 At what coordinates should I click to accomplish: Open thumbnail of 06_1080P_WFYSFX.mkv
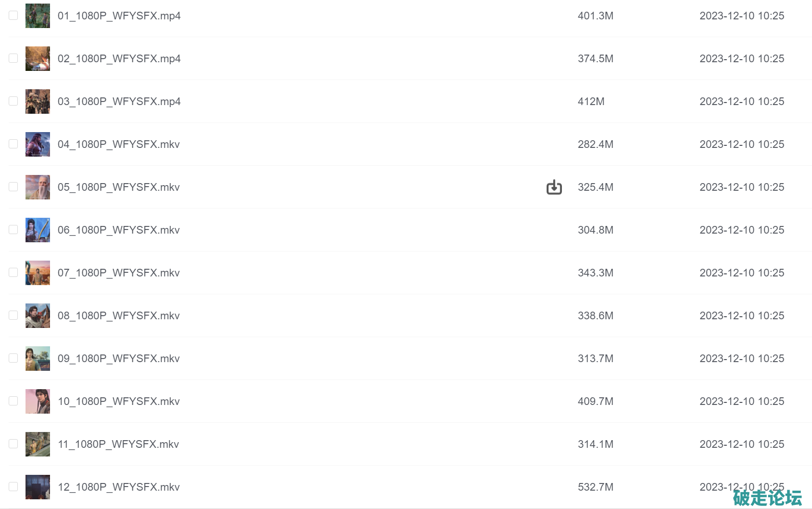38,230
